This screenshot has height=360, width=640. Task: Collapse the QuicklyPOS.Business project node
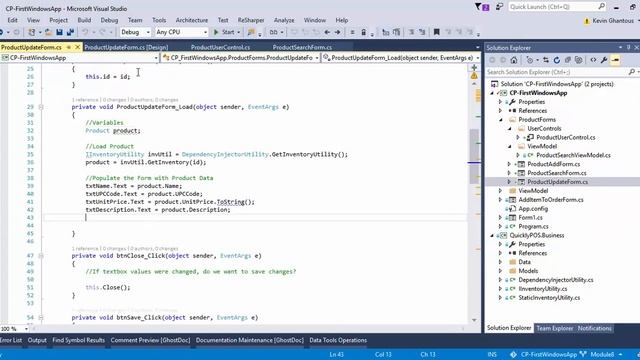(492, 236)
